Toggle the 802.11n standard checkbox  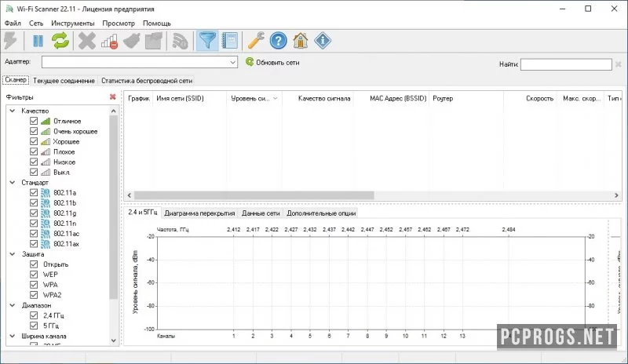pyautogui.click(x=34, y=223)
